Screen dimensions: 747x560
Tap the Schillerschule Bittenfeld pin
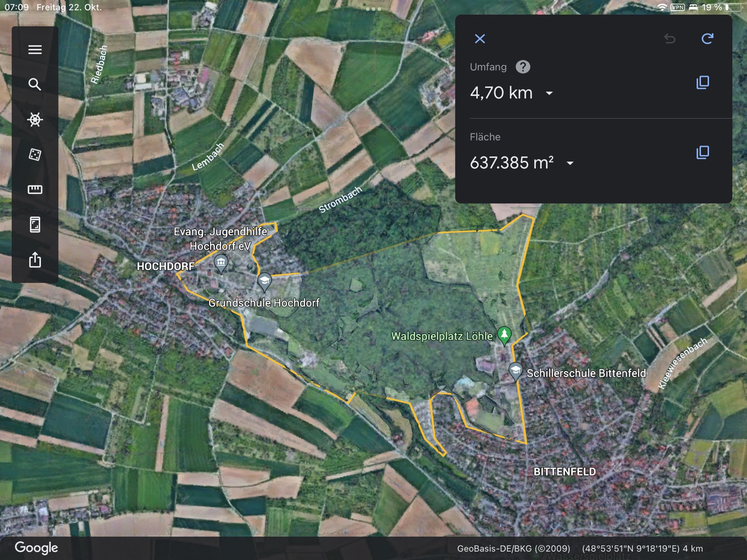tap(515, 371)
